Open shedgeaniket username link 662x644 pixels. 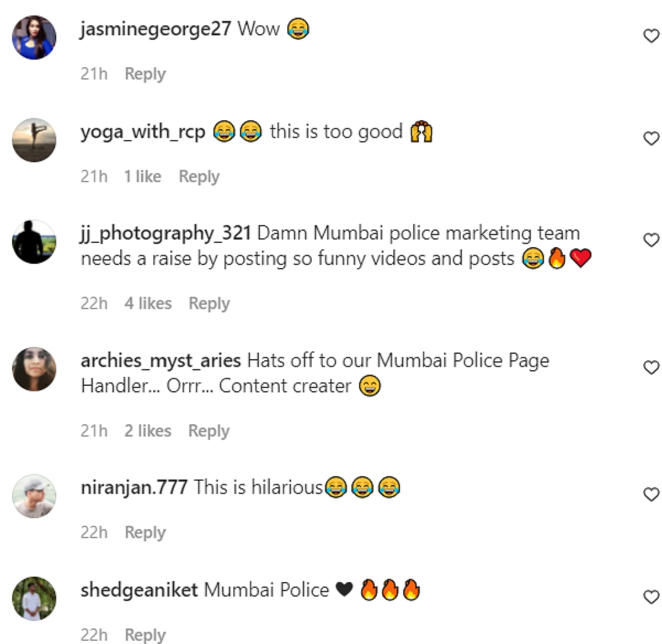pyautogui.click(x=139, y=590)
